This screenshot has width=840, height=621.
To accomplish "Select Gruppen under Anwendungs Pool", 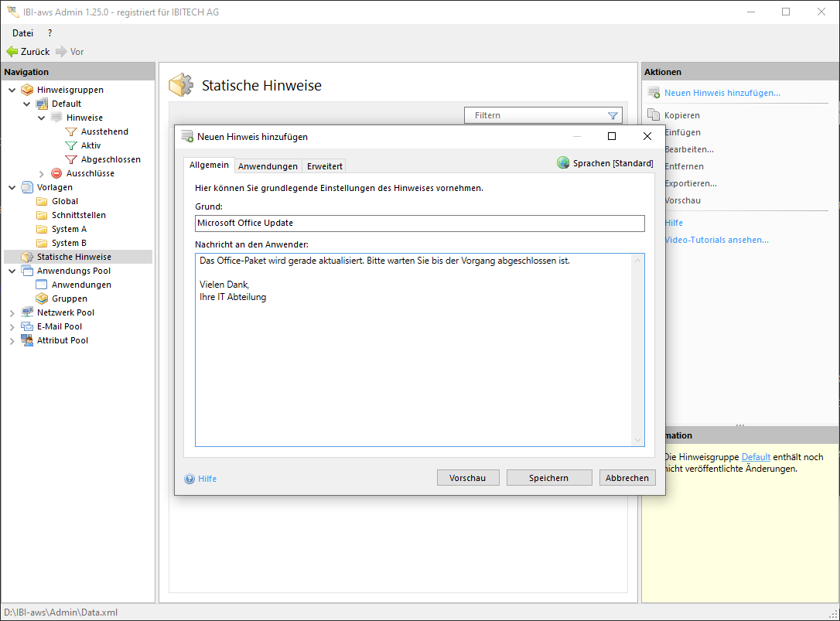I will (69, 299).
